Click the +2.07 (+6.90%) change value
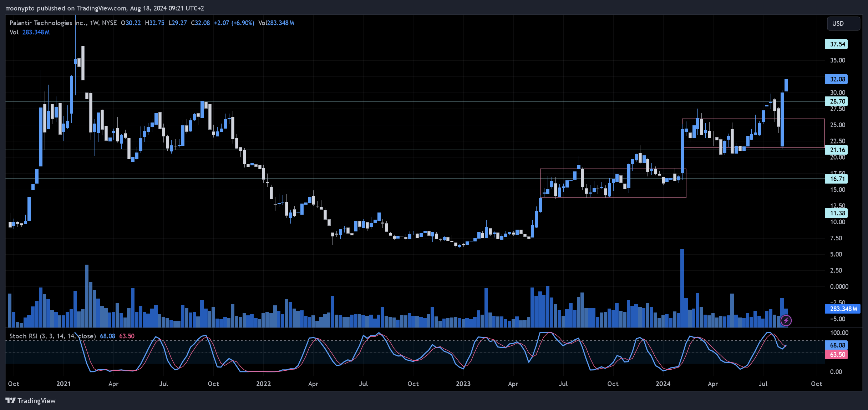Image resolution: width=868 pixels, height=410 pixels. pos(234,23)
